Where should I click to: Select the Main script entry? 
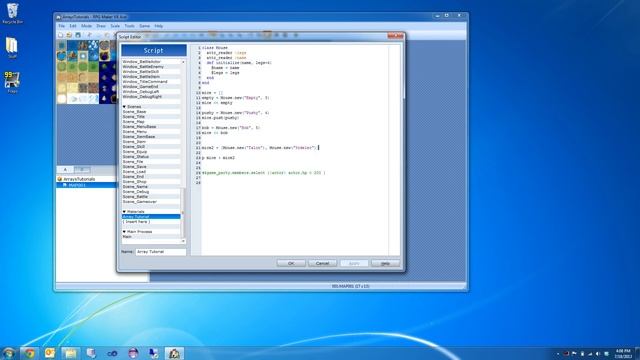point(151,237)
